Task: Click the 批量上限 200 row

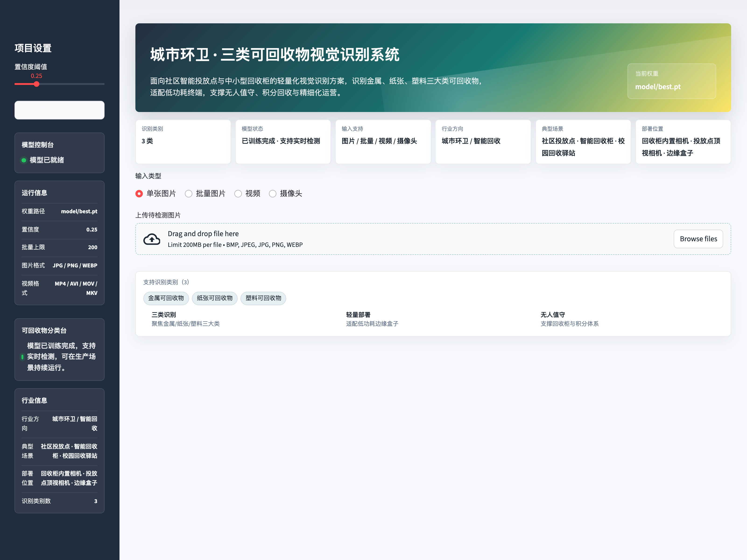Action: click(x=60, y=248)
